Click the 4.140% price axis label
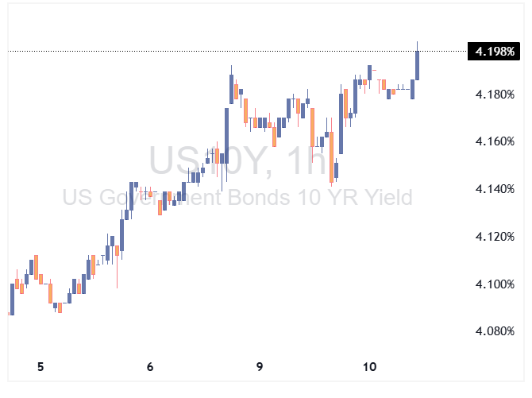Viewport: 532px width, 398px height. tap(495, 189)
